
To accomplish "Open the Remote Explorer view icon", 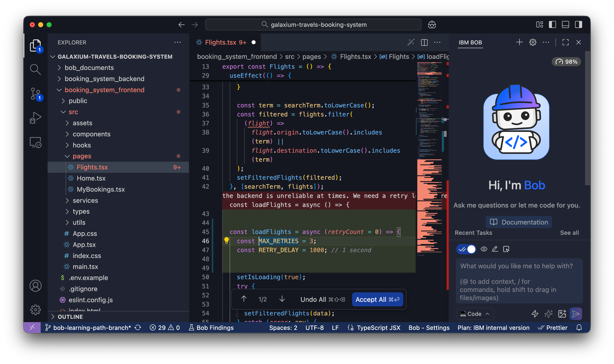I will [x=36, y=142].
